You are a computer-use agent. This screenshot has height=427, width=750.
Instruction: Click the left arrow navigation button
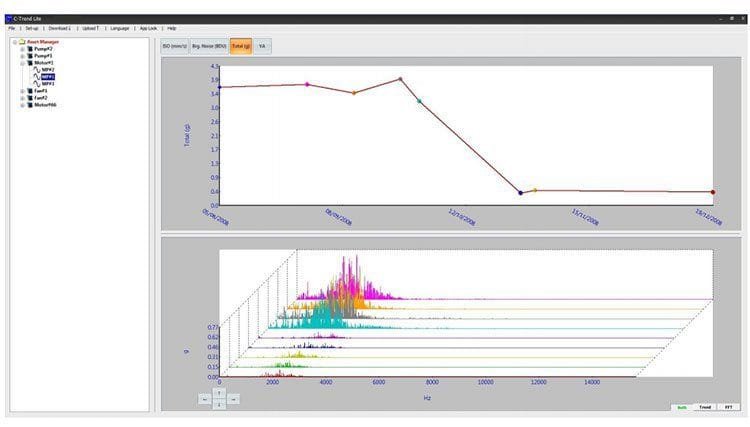coord(206,399)
